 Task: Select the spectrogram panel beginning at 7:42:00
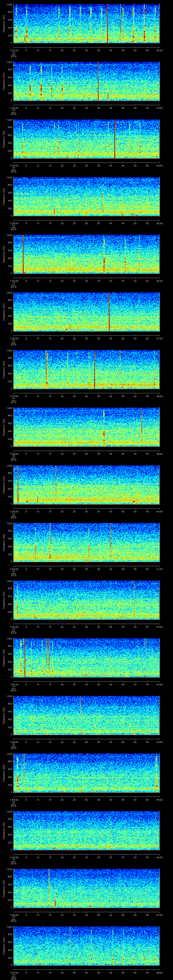(87, 658)
